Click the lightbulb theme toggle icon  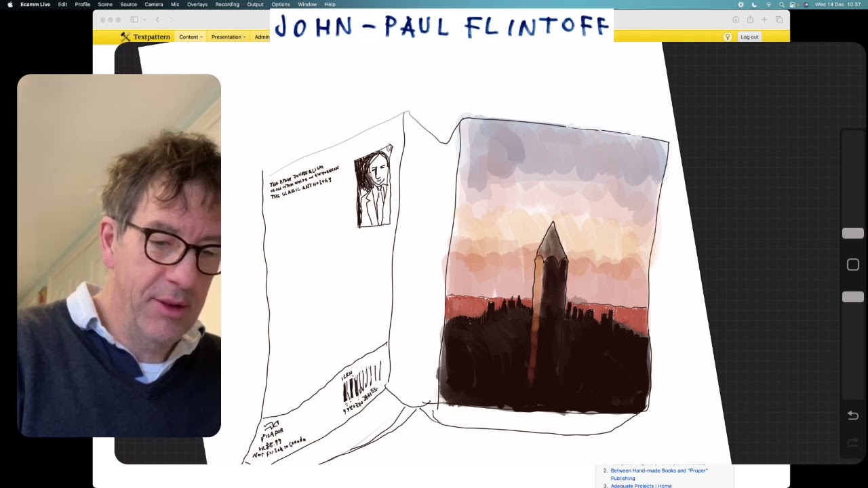point(728,37)
